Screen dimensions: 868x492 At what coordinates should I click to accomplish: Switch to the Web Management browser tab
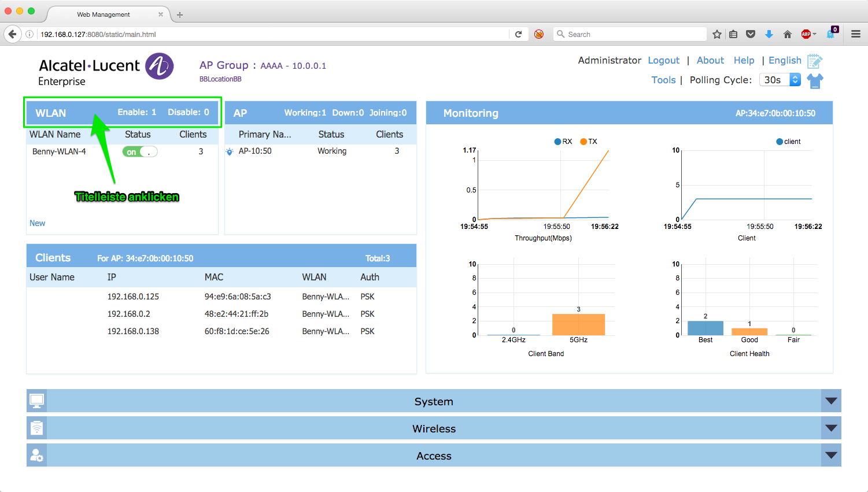pos(104,14)
